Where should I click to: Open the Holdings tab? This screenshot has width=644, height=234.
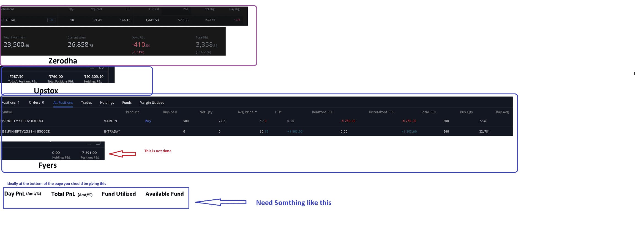(107, 103)
